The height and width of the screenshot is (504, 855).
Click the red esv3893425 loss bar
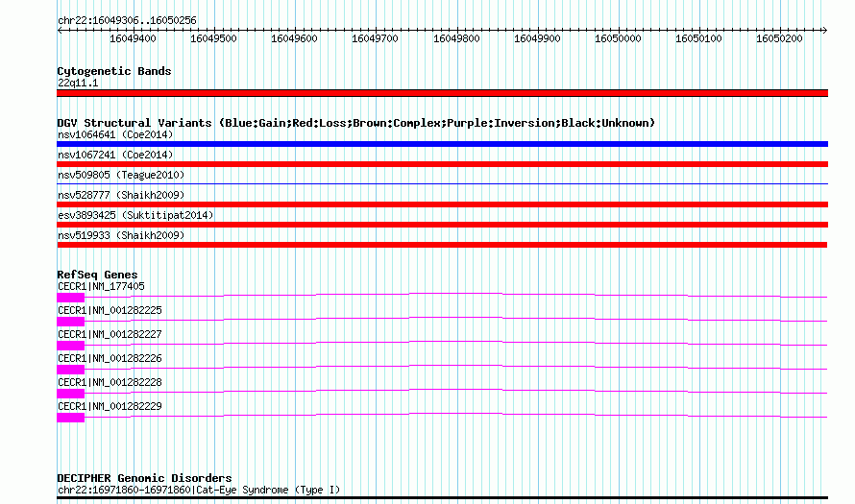(x=442, y=225)
